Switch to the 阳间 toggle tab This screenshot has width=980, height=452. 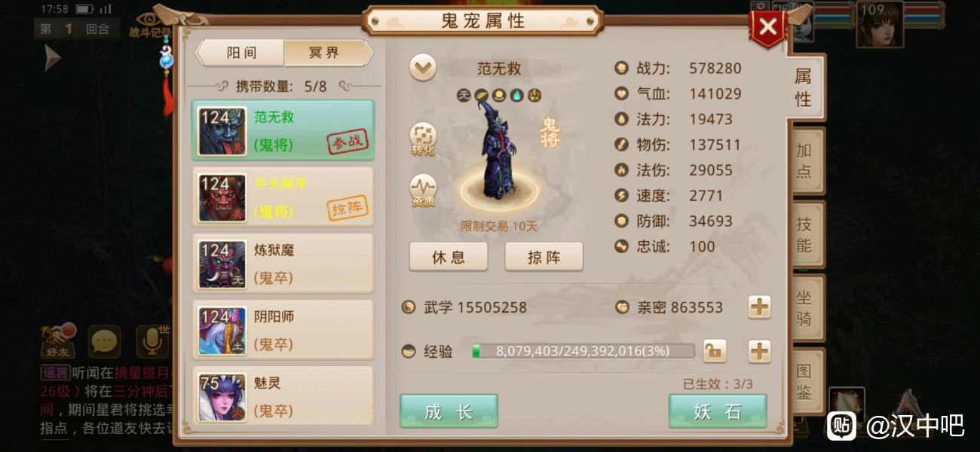click(241, 53)
